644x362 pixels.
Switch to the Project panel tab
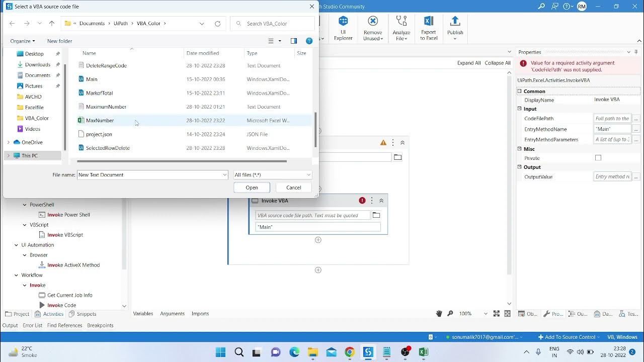(x=17, y=314)
